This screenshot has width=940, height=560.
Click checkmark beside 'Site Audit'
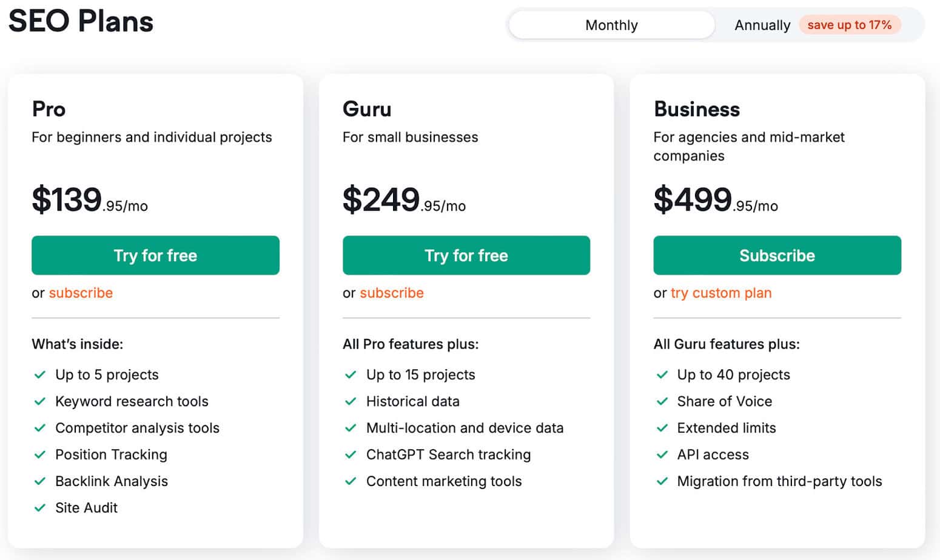(40, 508)
